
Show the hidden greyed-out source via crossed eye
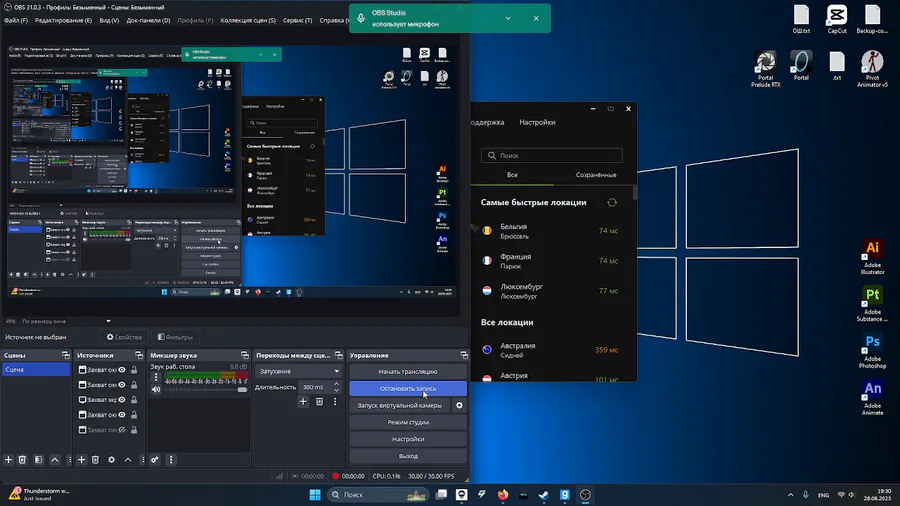coord(122,430)
